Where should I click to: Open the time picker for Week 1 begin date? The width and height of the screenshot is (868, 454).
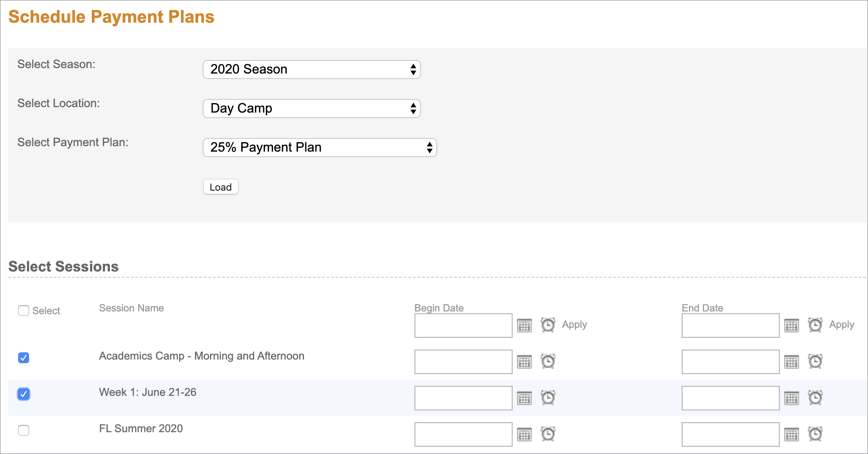[x=548, y=398]
